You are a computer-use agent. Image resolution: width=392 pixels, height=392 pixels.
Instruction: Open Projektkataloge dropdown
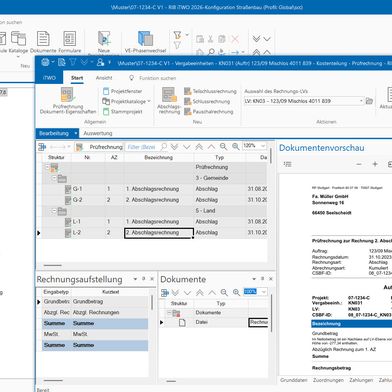click(127, 101)
